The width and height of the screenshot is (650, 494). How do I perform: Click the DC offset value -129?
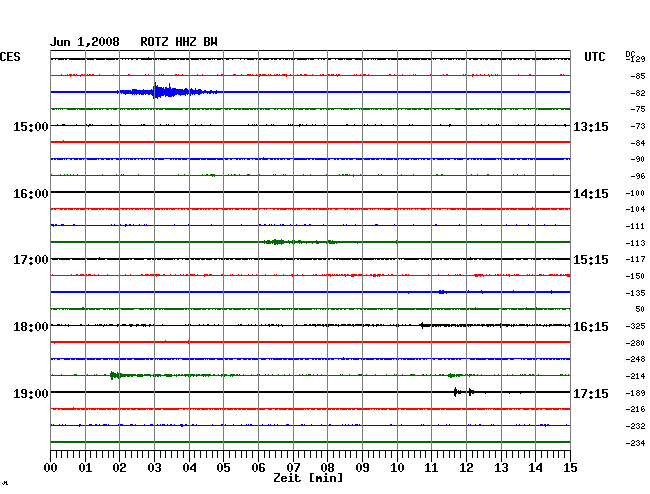[636, 59]
